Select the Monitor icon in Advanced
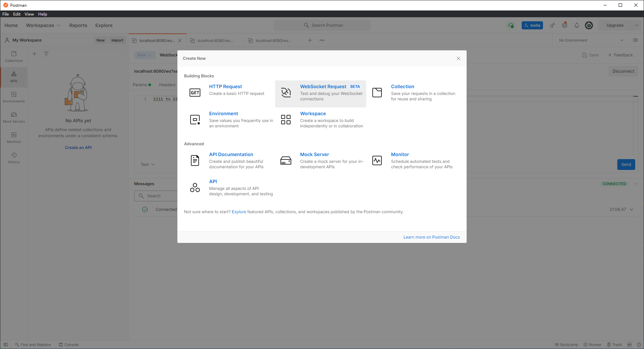 377,160
